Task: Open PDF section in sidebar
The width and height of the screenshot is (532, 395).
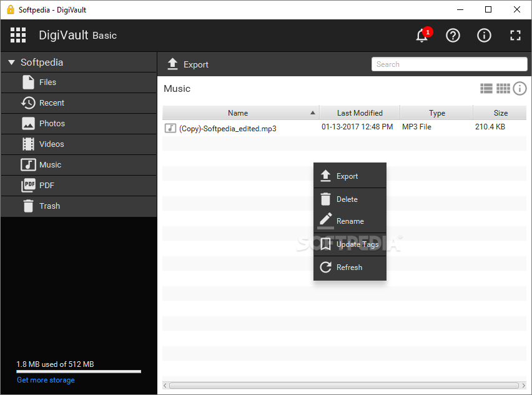Action: 79,186
